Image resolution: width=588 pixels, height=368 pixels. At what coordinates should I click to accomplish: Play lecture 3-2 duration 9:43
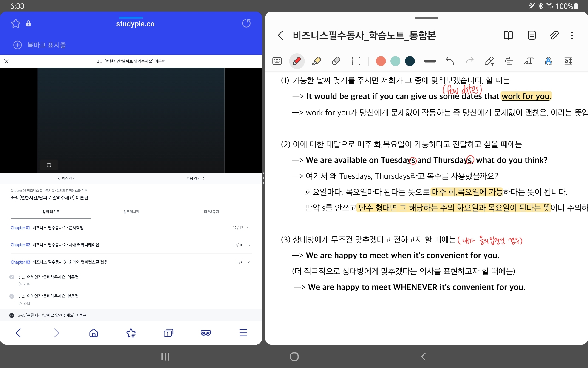[24, 303]
